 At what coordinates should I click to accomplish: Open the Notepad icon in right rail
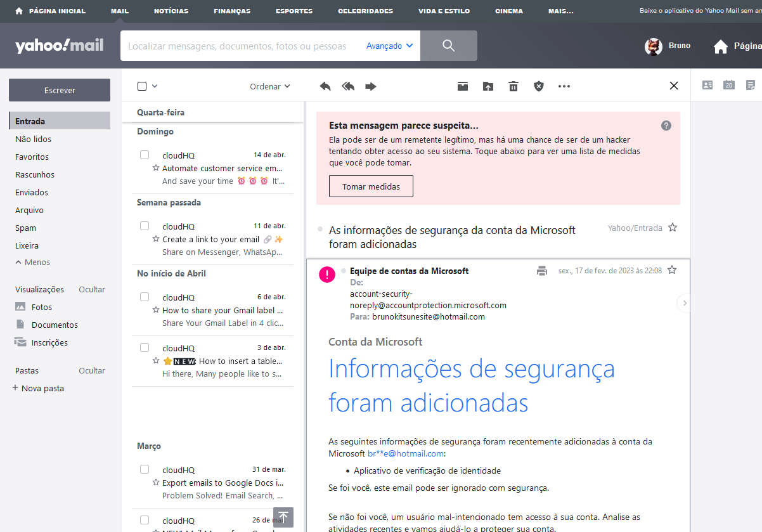point(751,85)
